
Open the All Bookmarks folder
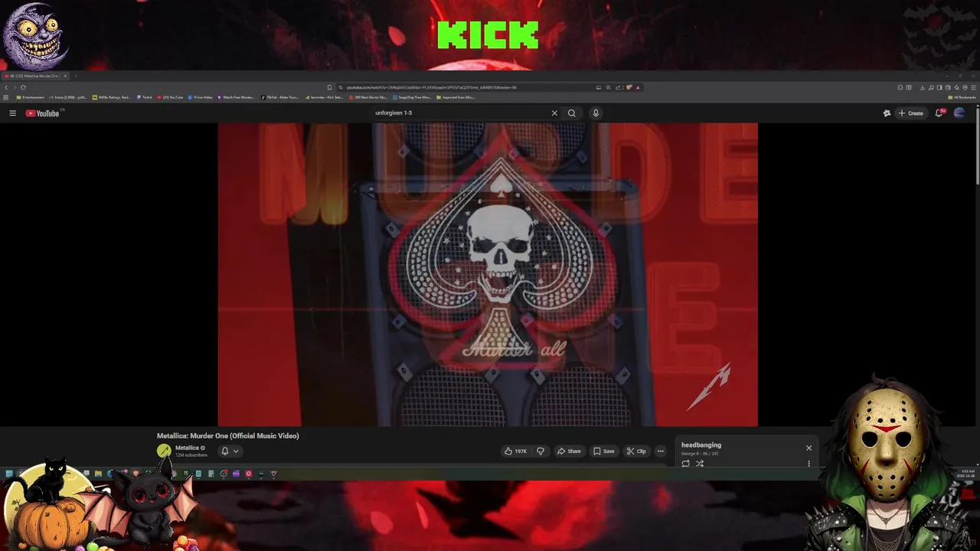point(962,97)
